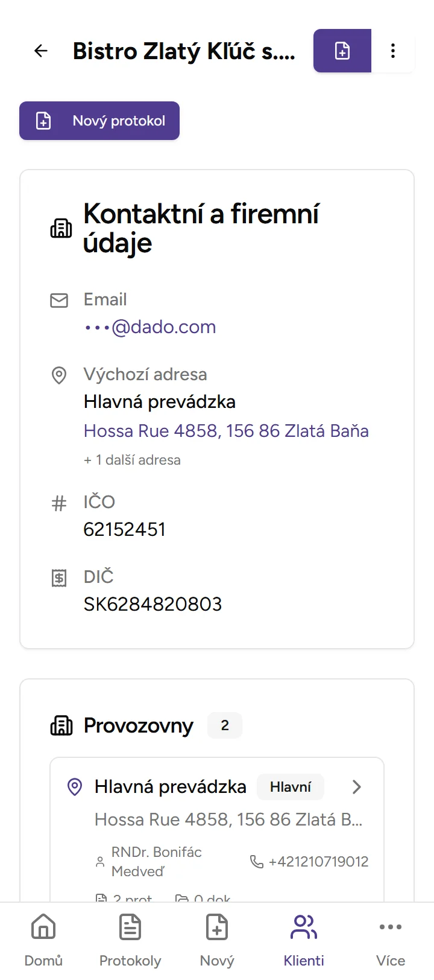Expand the '+ 1 další adresa' text
Screen dimensions: 434x980
[x=132, y=460]
